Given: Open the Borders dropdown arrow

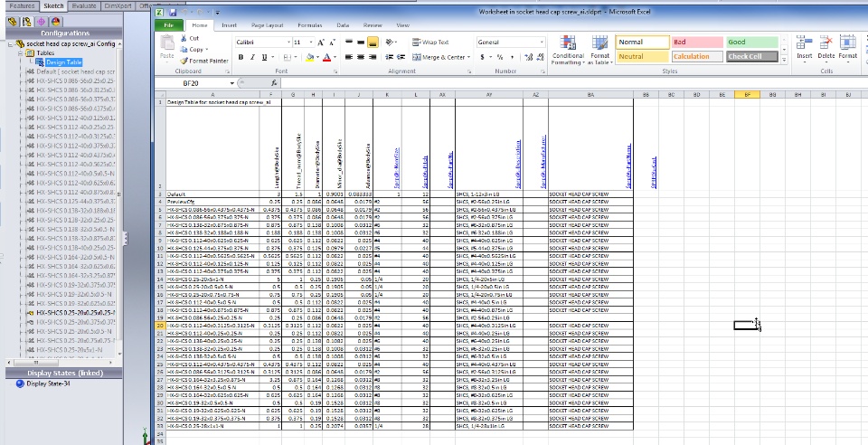Looking at the screenshot, I should (296, 57).
